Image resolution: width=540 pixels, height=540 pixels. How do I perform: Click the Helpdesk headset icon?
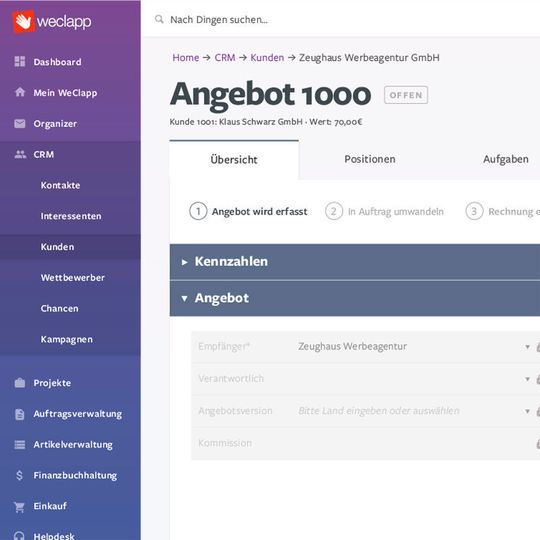point(19,536)
